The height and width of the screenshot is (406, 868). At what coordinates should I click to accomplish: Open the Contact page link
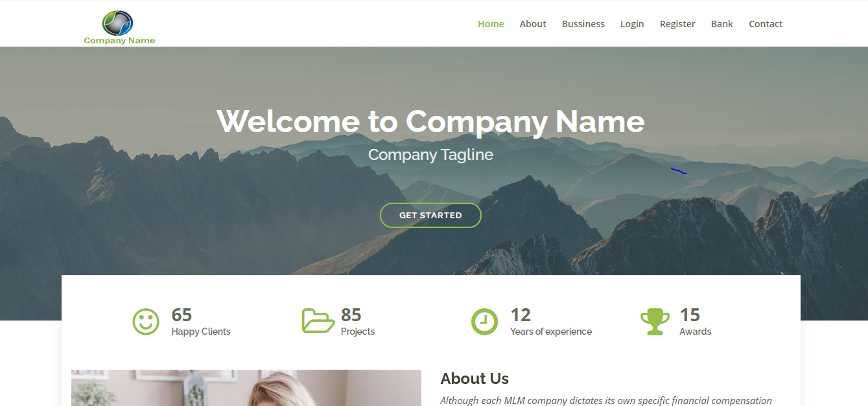[766, 24]
